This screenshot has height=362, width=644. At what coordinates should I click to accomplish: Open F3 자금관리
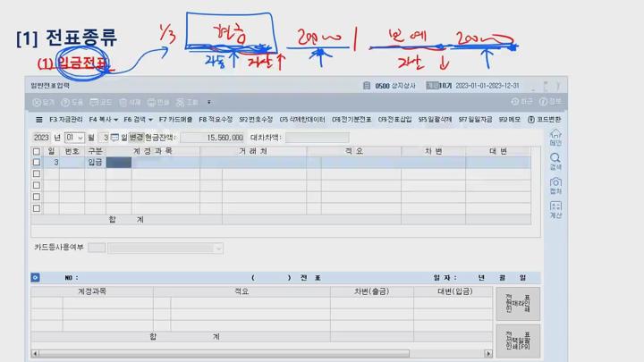coord(65,120)
